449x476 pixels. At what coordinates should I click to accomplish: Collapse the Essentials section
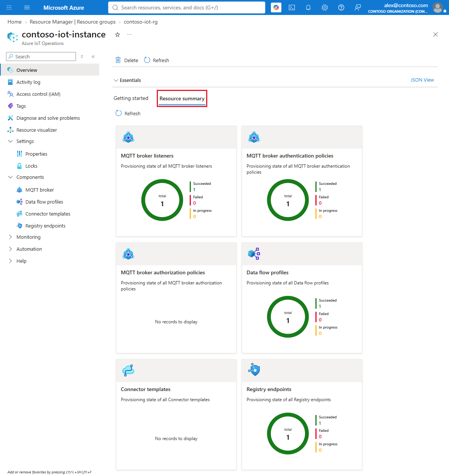[x=116, y=80]
